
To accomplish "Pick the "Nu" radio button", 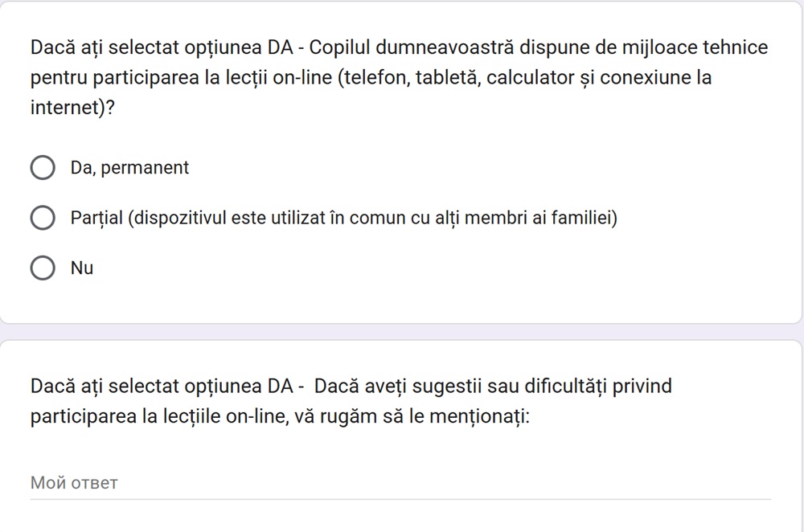I will 42,268.
